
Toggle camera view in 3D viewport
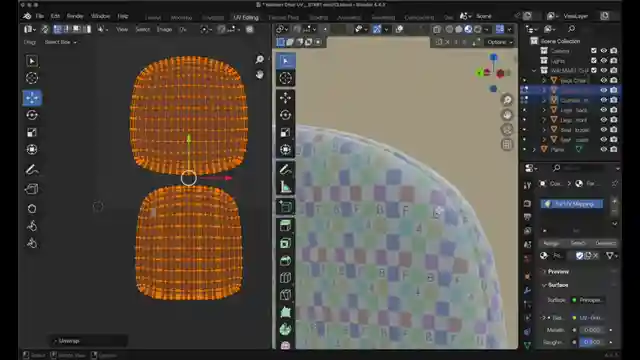click(507, 130)
